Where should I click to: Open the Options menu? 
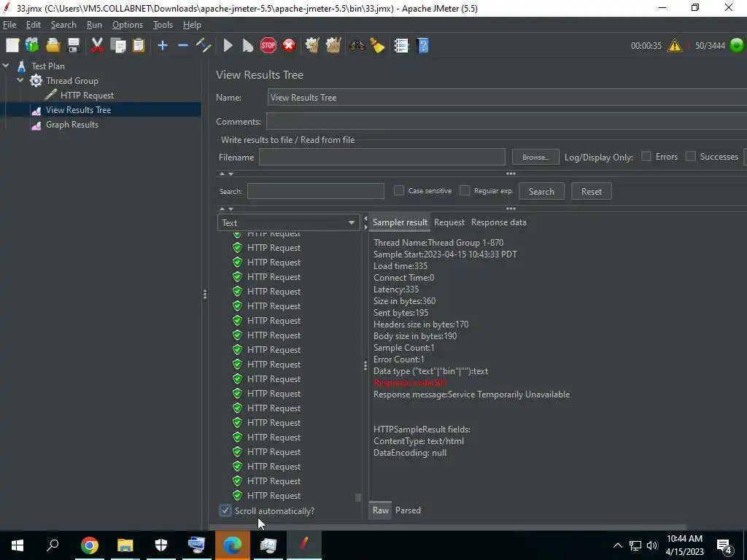point(127,25)
